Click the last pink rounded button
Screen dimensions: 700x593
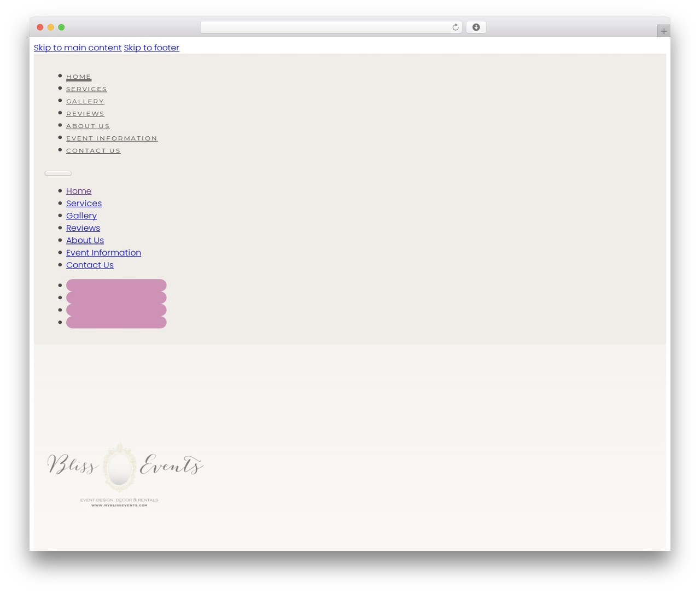[x=116, y=322]
